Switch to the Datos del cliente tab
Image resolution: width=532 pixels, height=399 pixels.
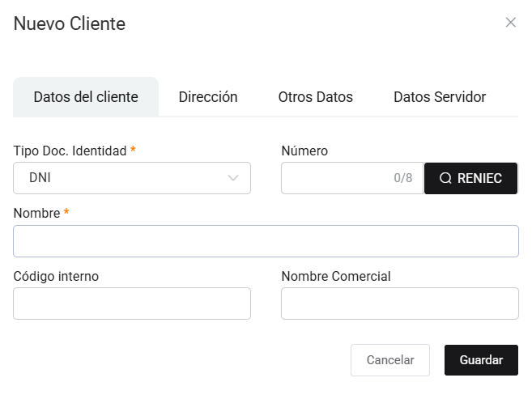coord(86,97)
